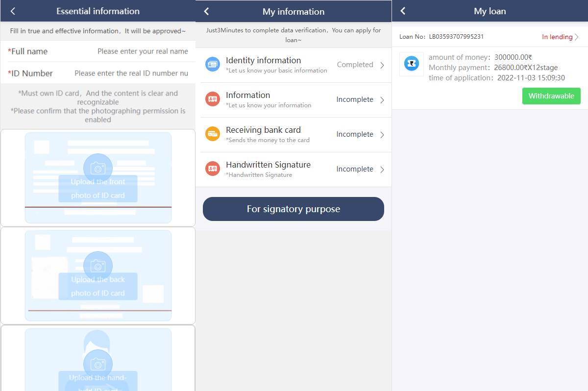The width and height of the screenshot is (588, 391).
Task: Tap camera icon for front ID photo
Action: (x=98, y=168)
